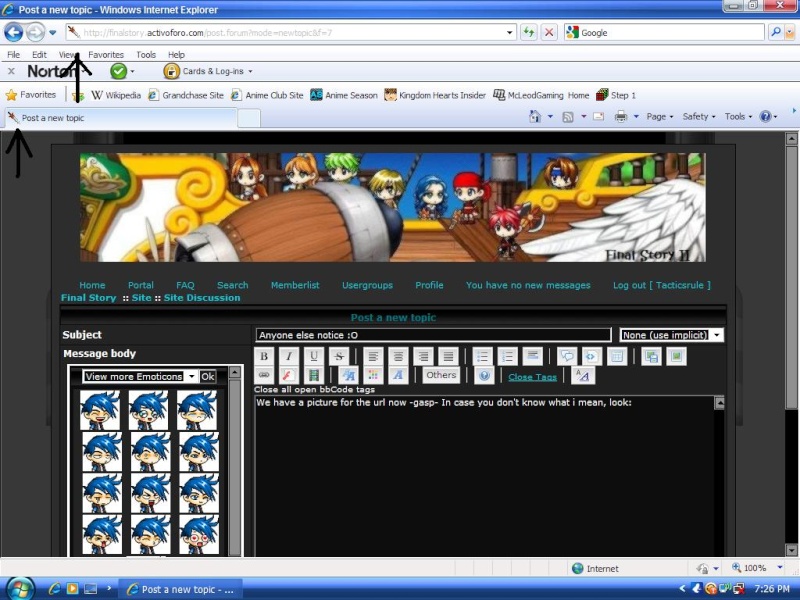Open None (use implicit) dropdown
The image size is (800, 600).
(x=671, y=335)
